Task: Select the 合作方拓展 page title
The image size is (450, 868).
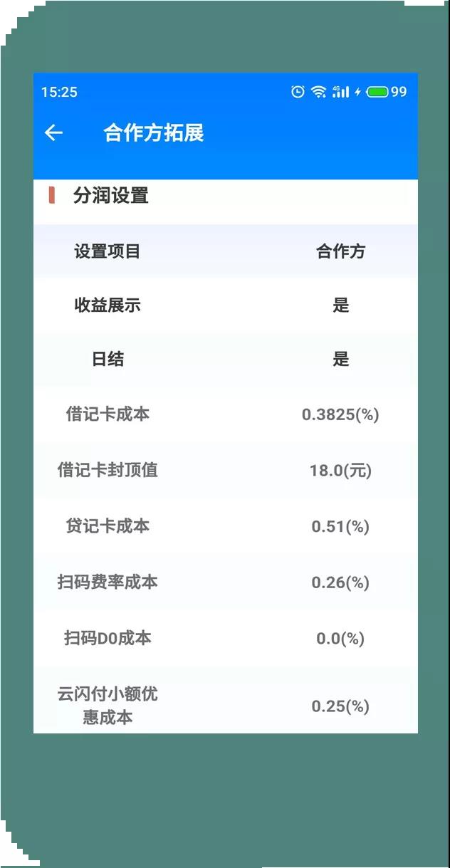Action: pyautogui.click(x=154, y=133)
